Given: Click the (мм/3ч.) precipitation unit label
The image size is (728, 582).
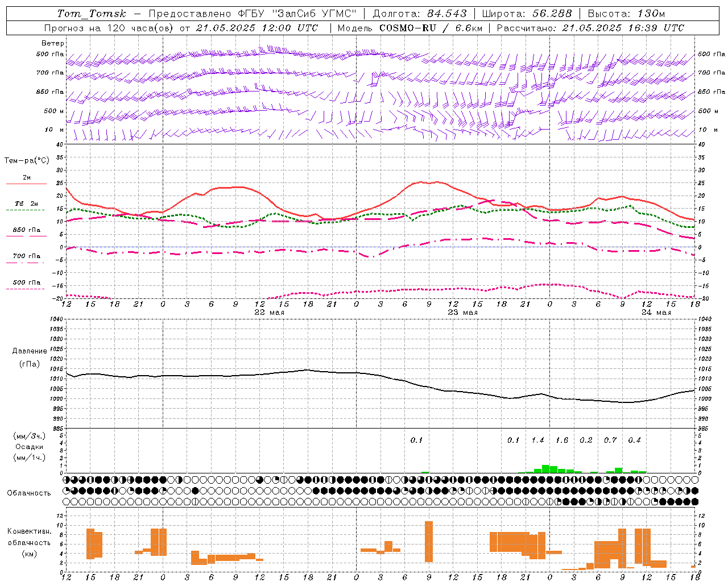Looking at the screenshot, I should point(30,436).
